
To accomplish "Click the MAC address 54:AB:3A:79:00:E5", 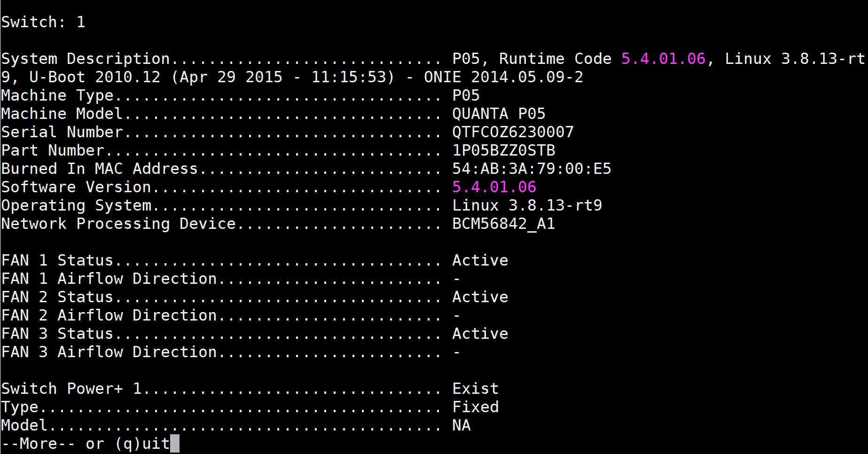I will point(532,169).
